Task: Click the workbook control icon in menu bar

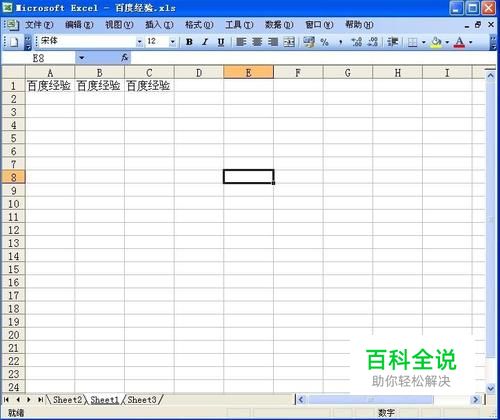Action: tap(12, 25)
